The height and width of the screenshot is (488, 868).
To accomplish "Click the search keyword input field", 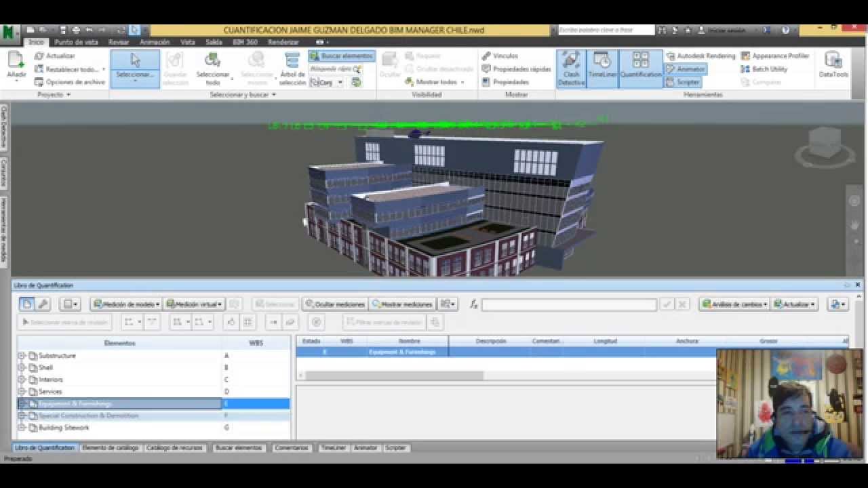I will (605, 30).
